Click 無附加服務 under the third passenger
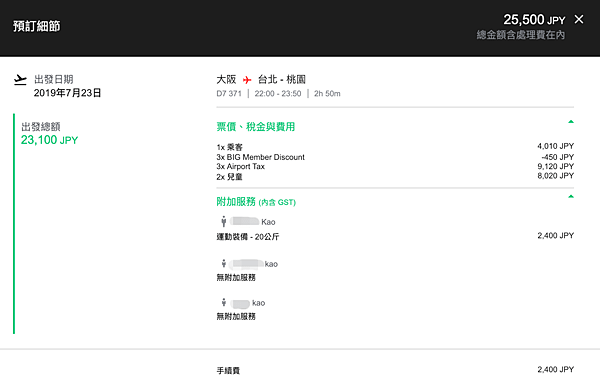Image resolution: width=600 pixels, height=379 pixels. [236, 317]
